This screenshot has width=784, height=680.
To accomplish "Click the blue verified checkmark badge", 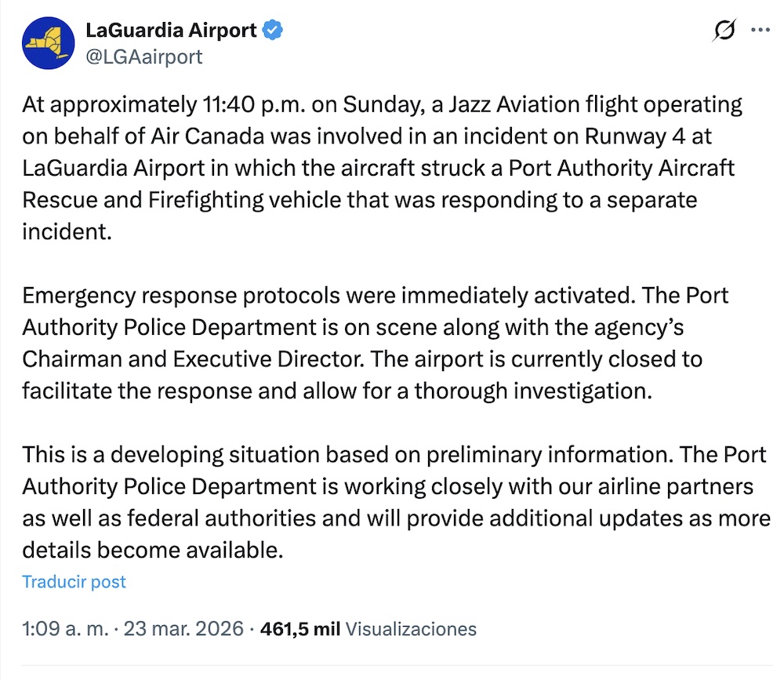I will tap(272, 30).
